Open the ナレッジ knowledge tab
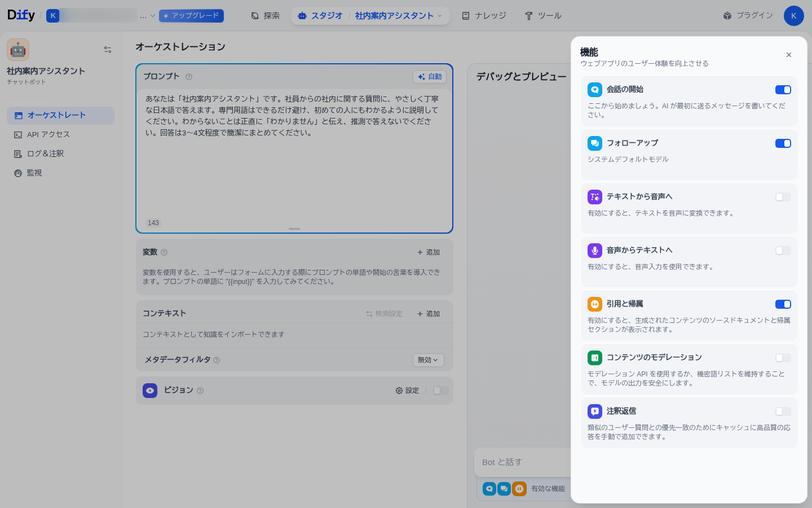Image resolution: width=812 pixels, height=508 pixels. pos(484,16)
